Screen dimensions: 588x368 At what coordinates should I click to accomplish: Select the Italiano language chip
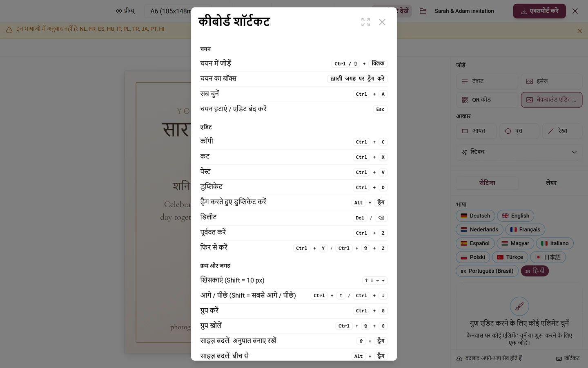(555, 244)
